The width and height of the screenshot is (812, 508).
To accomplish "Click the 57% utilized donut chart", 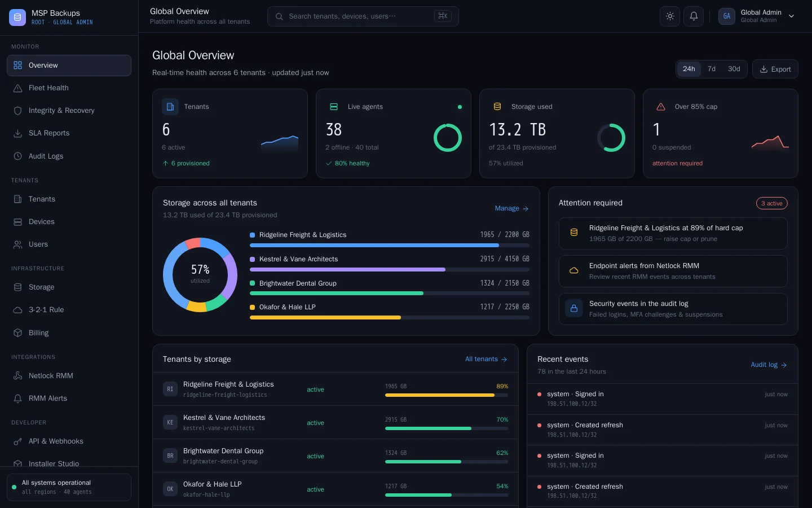I will tap(200, 275).
